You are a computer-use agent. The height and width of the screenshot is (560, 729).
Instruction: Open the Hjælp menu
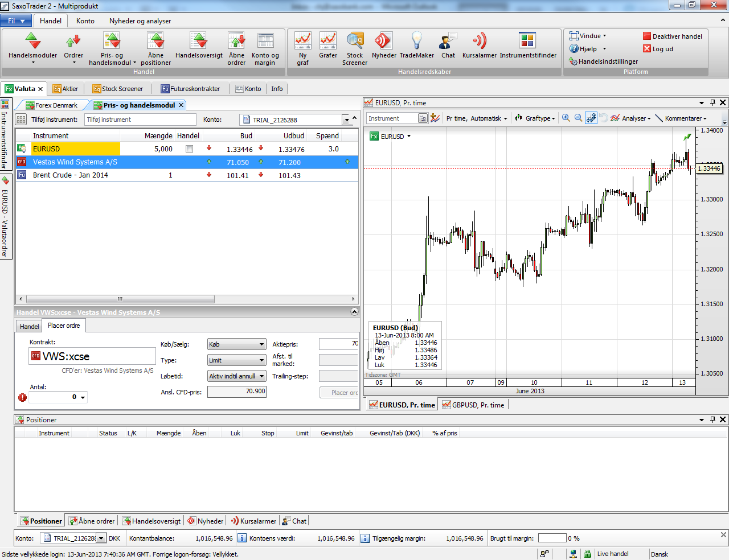click(x=588, y=49)
